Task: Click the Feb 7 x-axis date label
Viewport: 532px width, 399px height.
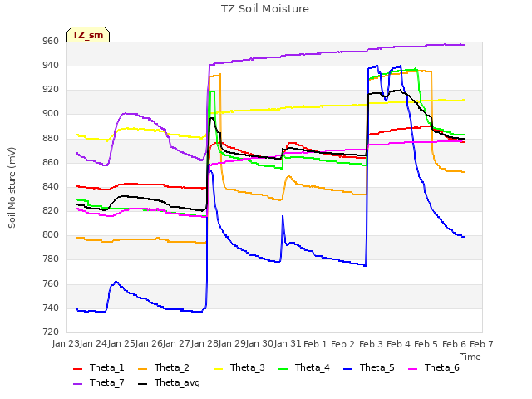Action: click(x=481, y=344)
